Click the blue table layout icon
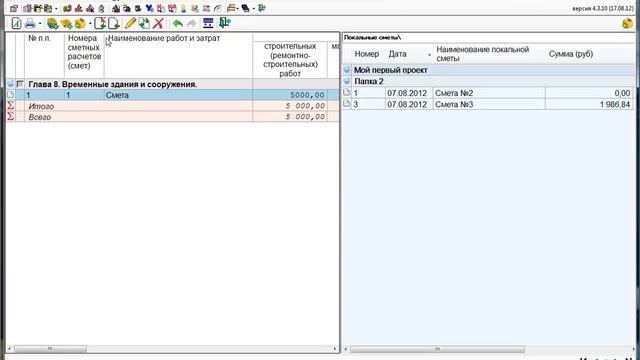 (208, 23)
